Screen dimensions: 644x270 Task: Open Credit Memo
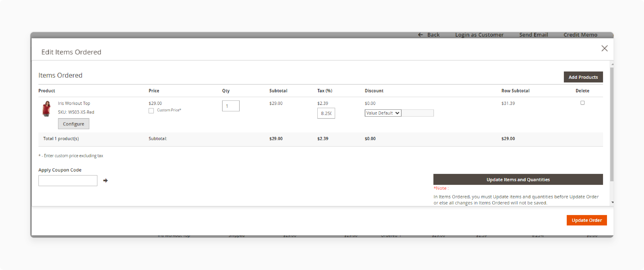pyautogui.click(x=580, y=35)
